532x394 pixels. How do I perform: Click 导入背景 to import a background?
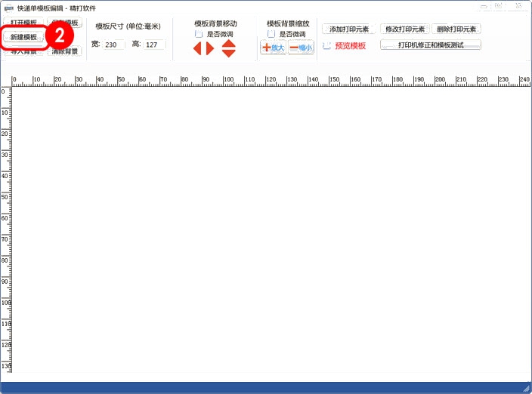coord(23,51)
